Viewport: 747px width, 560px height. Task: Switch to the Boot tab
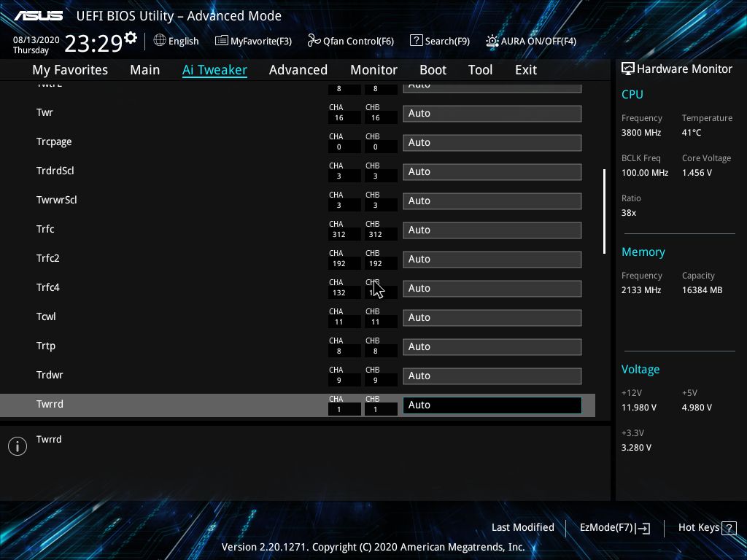[x=433, y=70]
